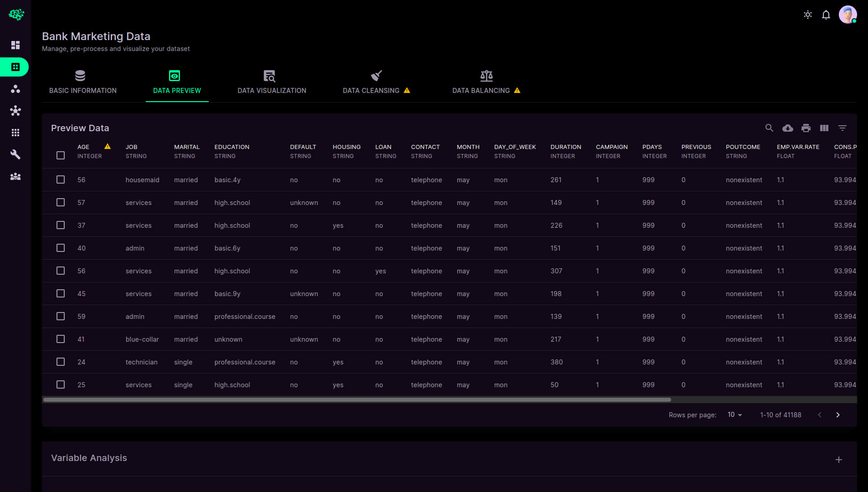Go to next page of rows

coord(838,415)
